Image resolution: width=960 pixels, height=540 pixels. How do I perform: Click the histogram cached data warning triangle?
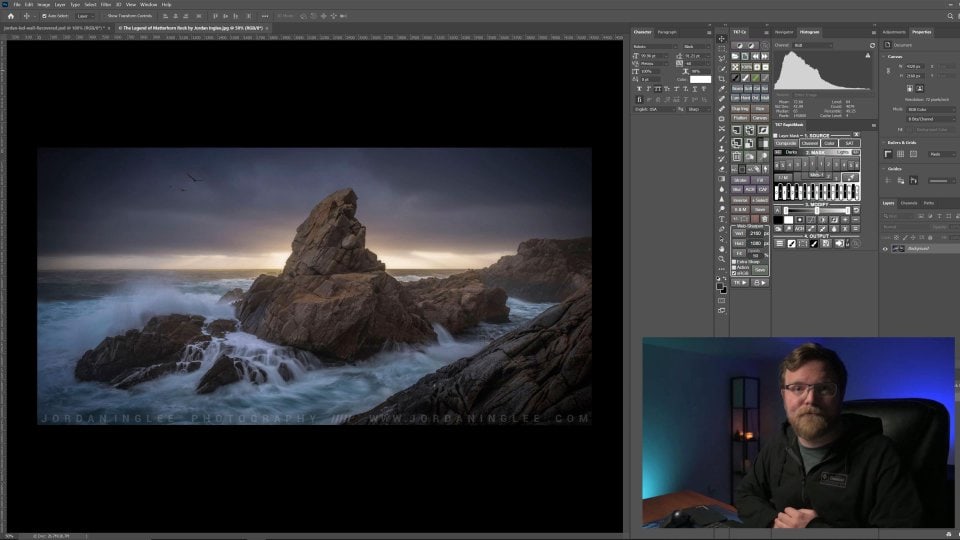pos(868,56)
